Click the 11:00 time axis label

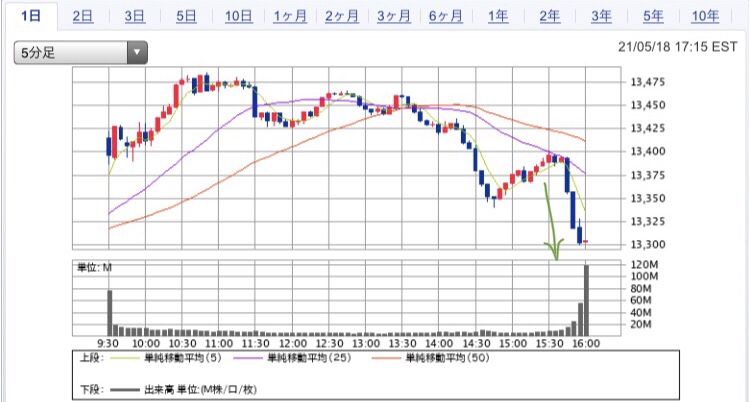219,344
